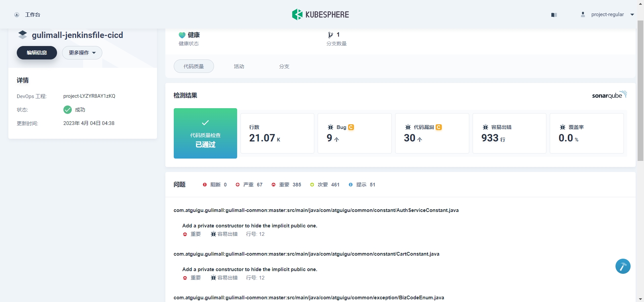Switch to the 代码质量 tab
Viewport: 644px width, 302px height.
pos(194,66)
